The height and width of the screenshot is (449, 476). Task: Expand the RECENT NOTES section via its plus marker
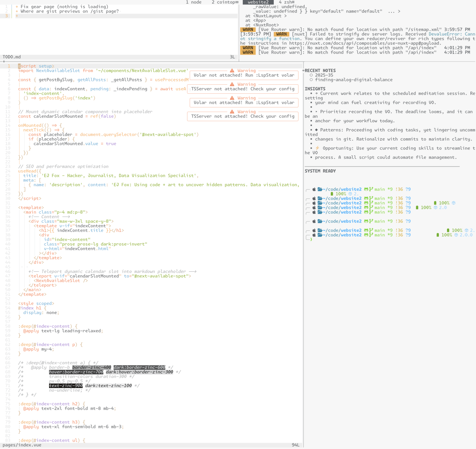tap(304, 70)
